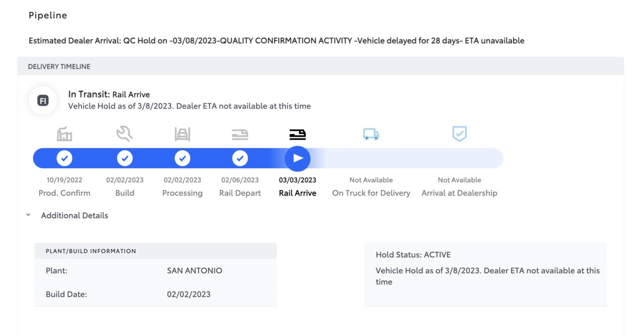
Task: Click Not Available above Arrival at Dealership
Action: point(459,180)
